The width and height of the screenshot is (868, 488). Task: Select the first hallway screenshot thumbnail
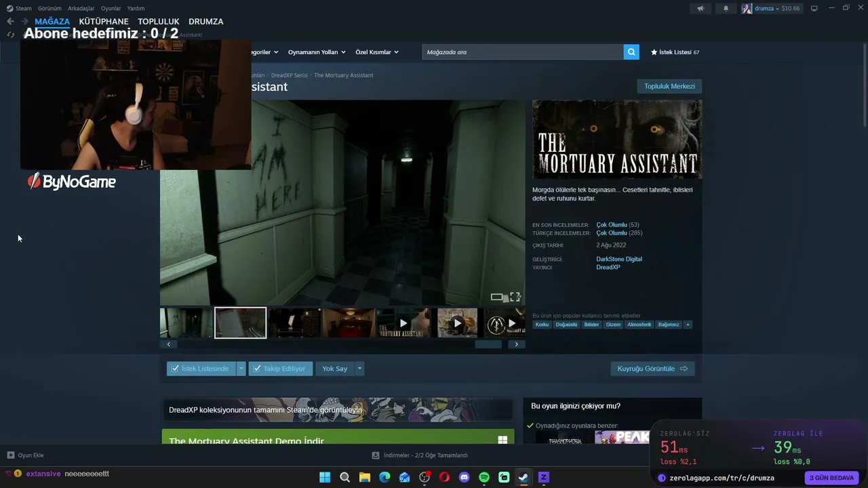point(186,323)
